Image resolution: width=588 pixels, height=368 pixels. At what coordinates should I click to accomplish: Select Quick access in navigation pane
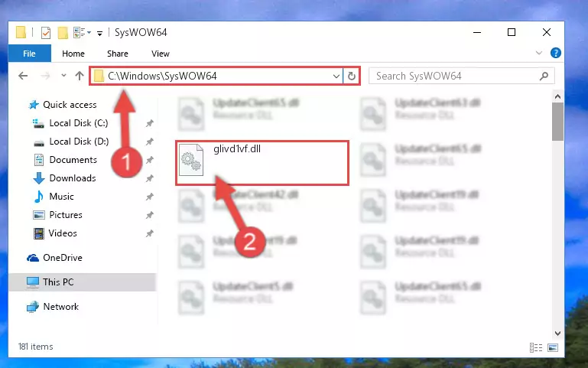click(70, 105)
